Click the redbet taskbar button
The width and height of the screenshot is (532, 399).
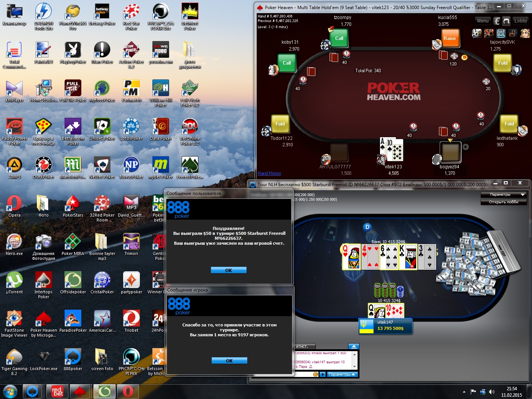tap(57, 391)
